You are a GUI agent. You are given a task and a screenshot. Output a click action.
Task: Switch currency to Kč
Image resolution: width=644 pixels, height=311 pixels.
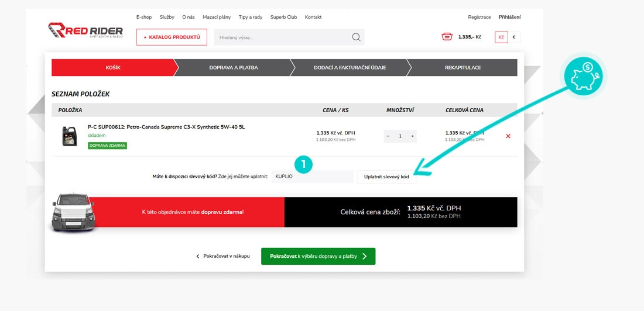(x=501, y=37)
